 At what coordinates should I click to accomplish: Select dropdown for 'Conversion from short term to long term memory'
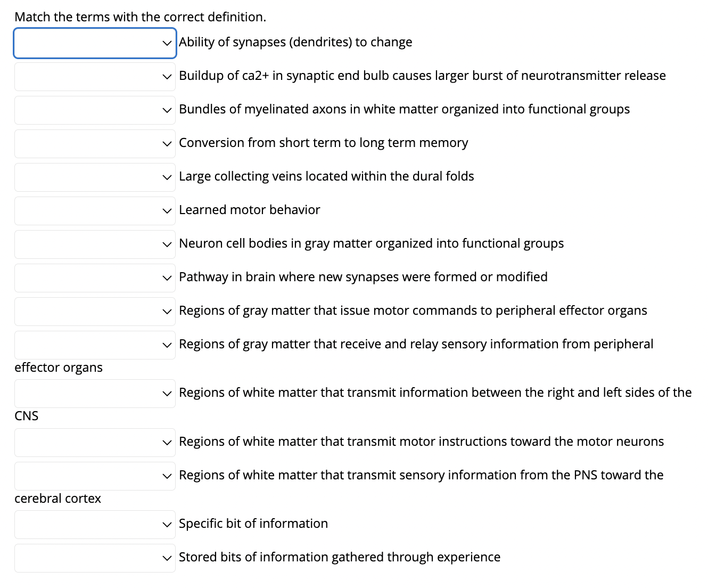pyautogui.click(x=95, y=144)
